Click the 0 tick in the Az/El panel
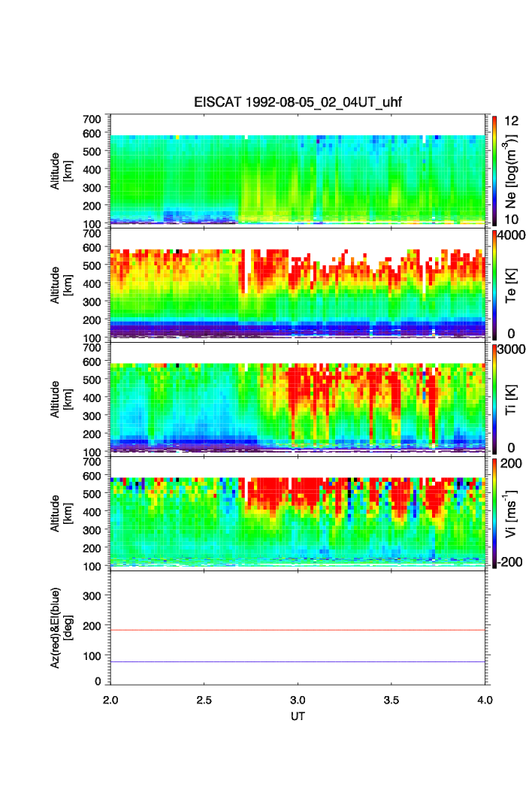 click(98, 681)
